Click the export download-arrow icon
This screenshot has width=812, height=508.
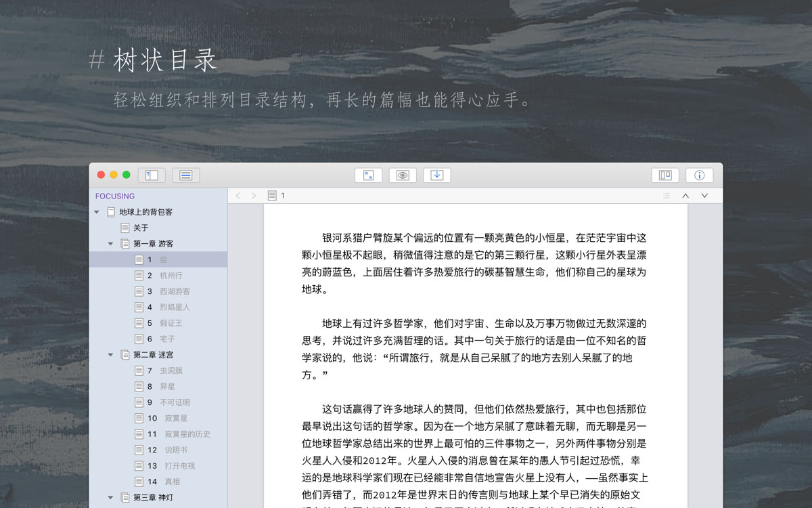tap(437, 175)
